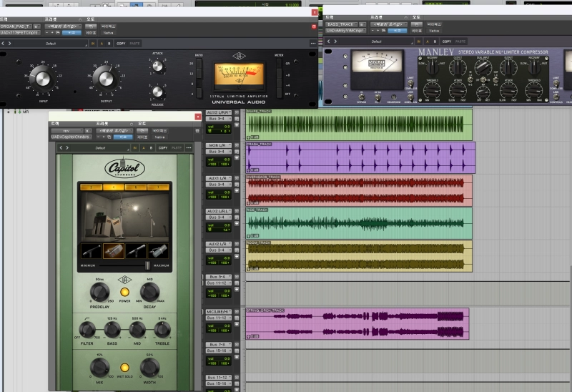Viewport: 572px width, 392px height.
Task: Select ratio 20 button on the 1176LN
Action: coord(197,64)
